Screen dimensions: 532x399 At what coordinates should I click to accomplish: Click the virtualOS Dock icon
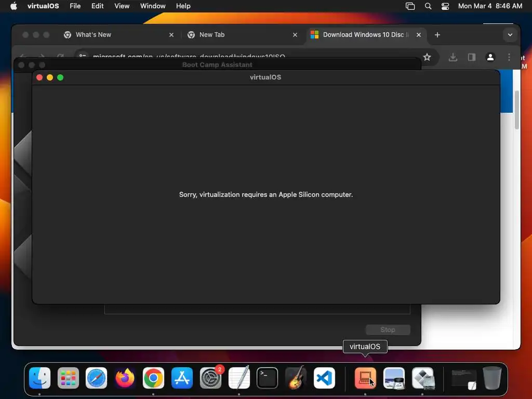365,378
